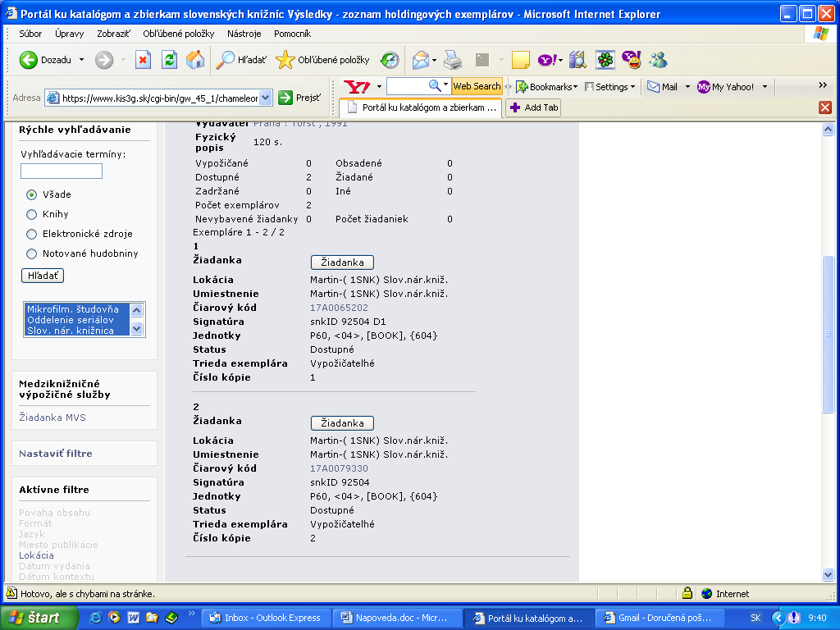Go to the Home page icon
840x630 pixels.
(x=195, y=60)
